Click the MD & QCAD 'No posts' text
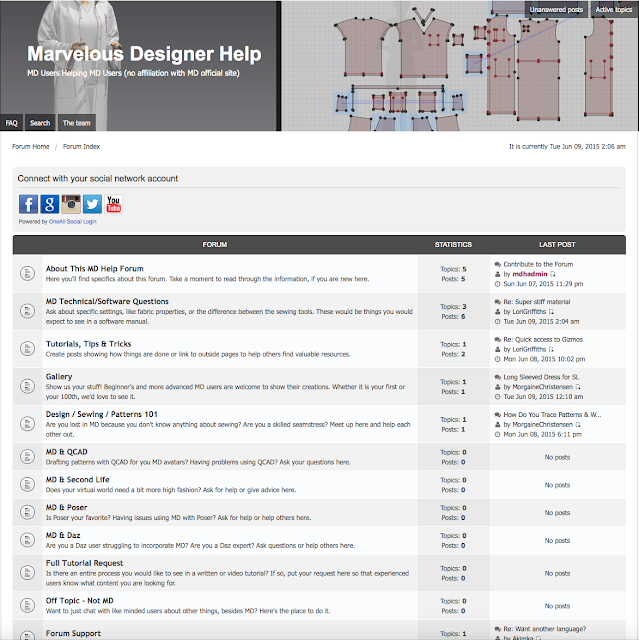 [557, 457]
